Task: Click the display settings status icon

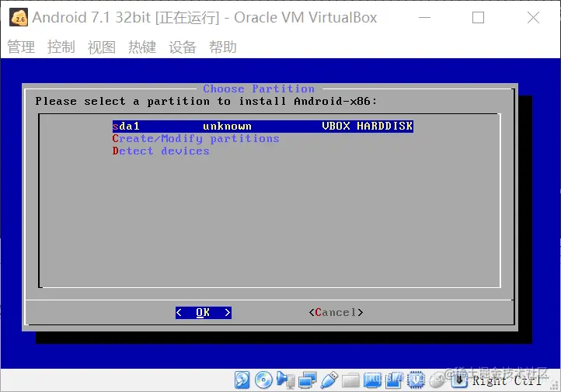Action: tap(372, 380)
